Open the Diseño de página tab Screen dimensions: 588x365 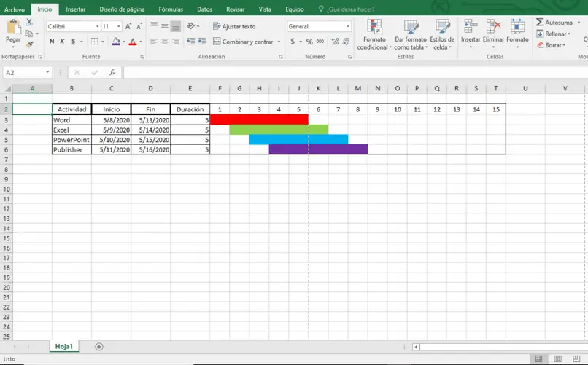coord(122,9)
